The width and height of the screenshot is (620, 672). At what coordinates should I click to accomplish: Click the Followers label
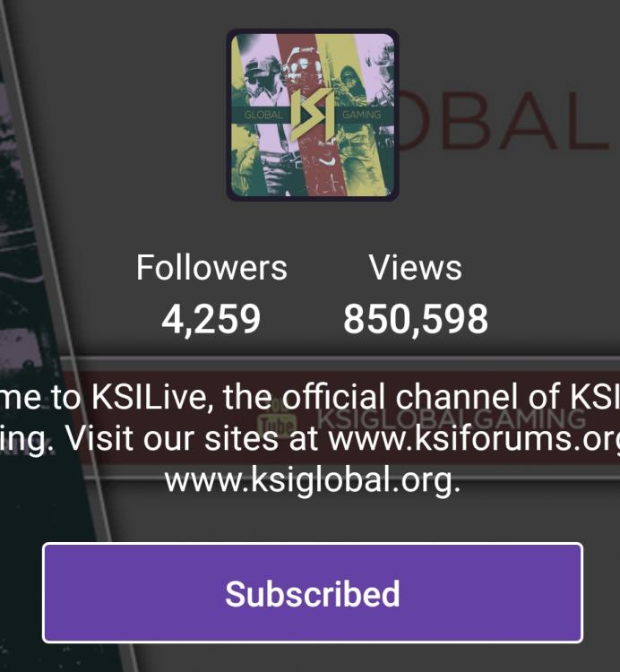tap(211, 267)
